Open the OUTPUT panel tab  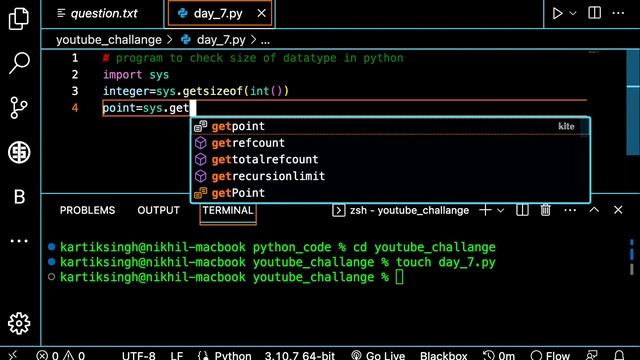click(158, 210)
